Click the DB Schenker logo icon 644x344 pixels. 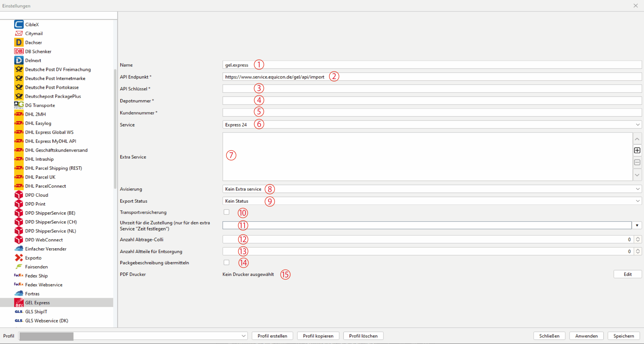19,51
